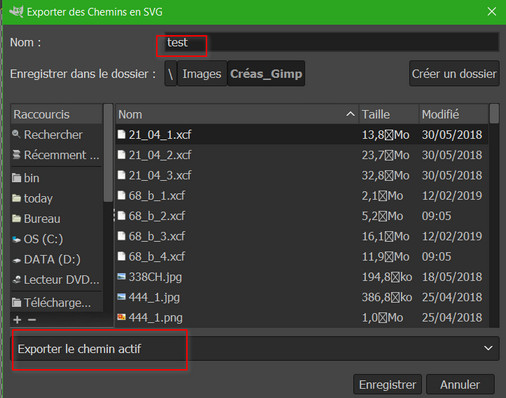Go to the root backslash path button
This screenshot has width=506, height=398.
click(171, 74)
